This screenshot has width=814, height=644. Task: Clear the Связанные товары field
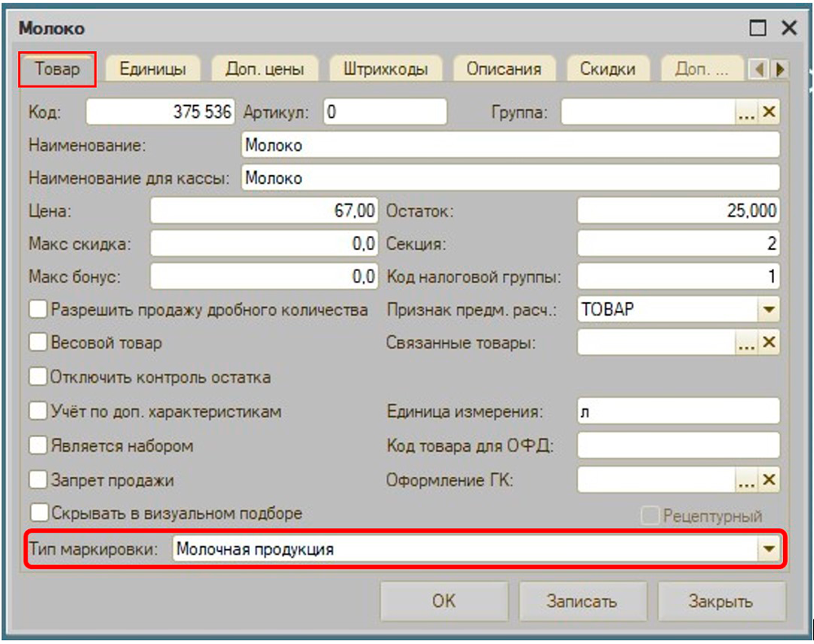[x=768, y=343]
